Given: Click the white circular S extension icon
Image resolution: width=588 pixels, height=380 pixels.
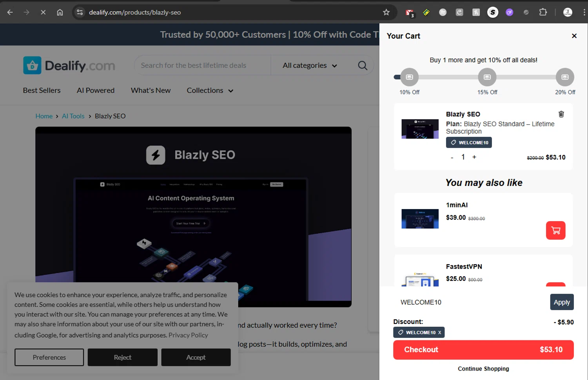Looking at the screenshot, I should tap(493, 12).
